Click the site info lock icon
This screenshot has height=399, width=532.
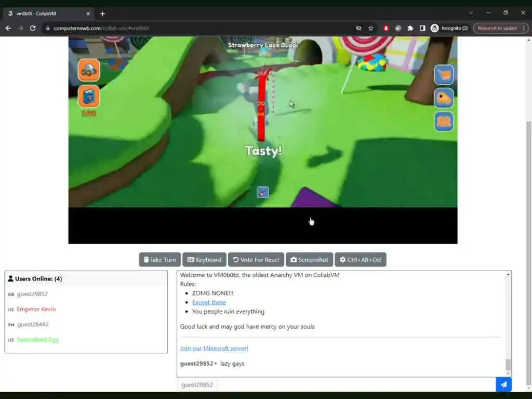[x=48, y=28]
